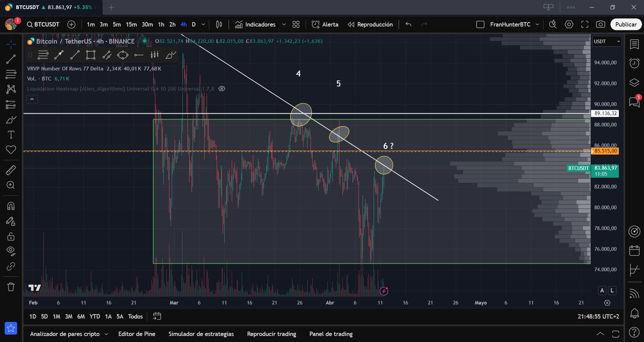
Task: Open the XABCD patterns tool group
Action: 11,89
